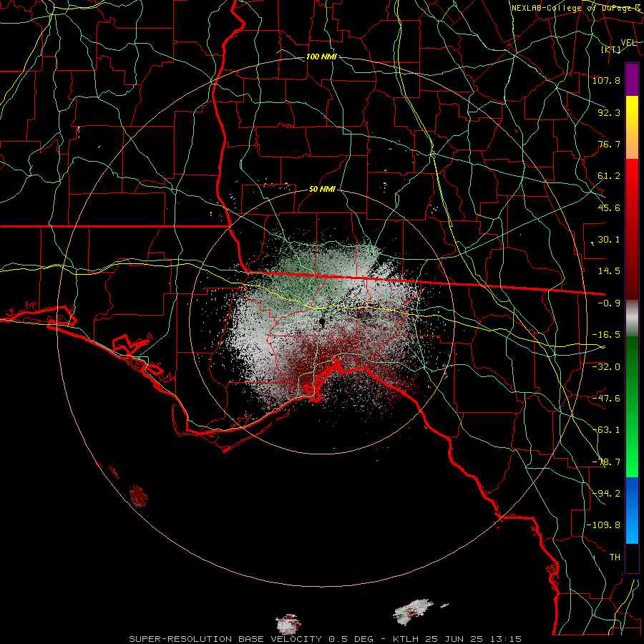Click the 76.7 value on velocity scale
This screenshot has width=644, height=644.
609,144
